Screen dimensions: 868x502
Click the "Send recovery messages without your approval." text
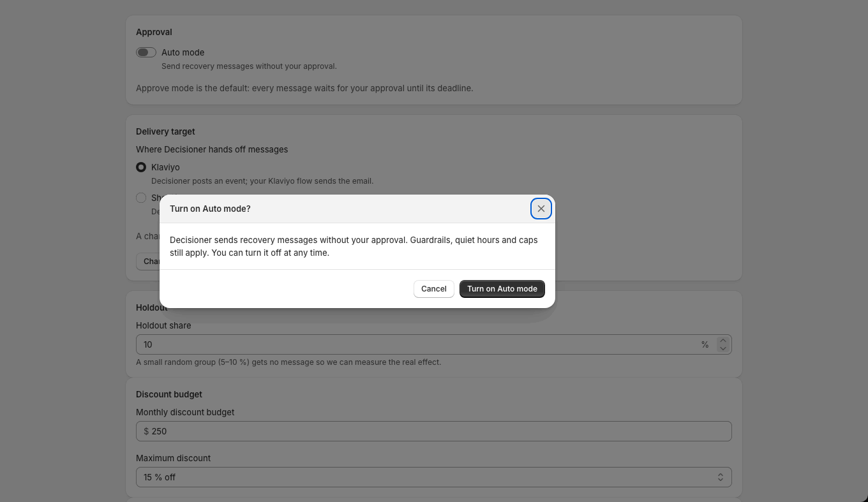pyautogui.click(x=249, y=66)
